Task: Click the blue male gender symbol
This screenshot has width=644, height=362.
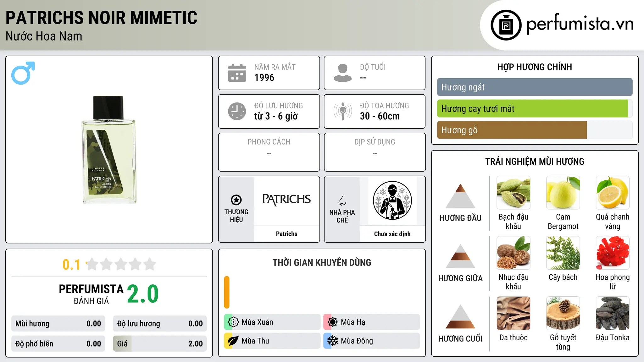Action: click(x=23, y=73)
